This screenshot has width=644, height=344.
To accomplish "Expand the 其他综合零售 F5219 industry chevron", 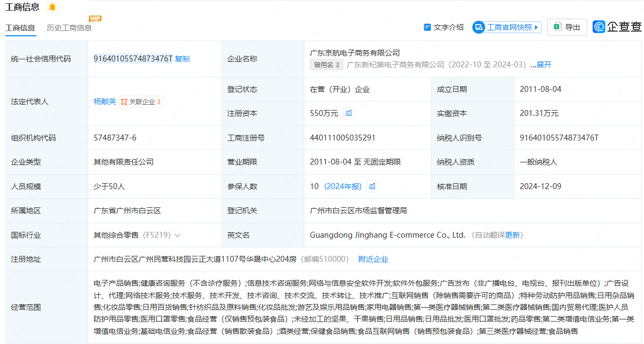I will point(178,235).
